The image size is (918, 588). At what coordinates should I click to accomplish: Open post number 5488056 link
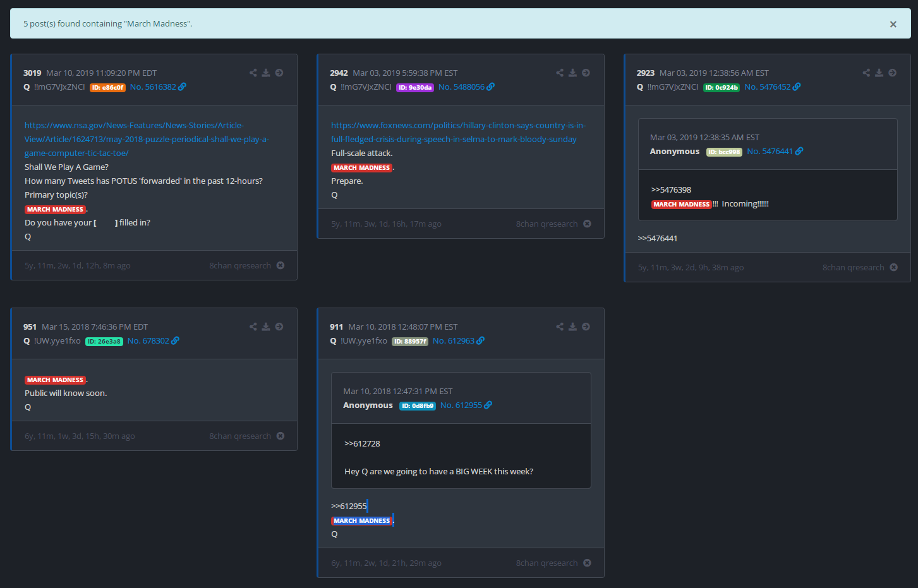point(461,87)
